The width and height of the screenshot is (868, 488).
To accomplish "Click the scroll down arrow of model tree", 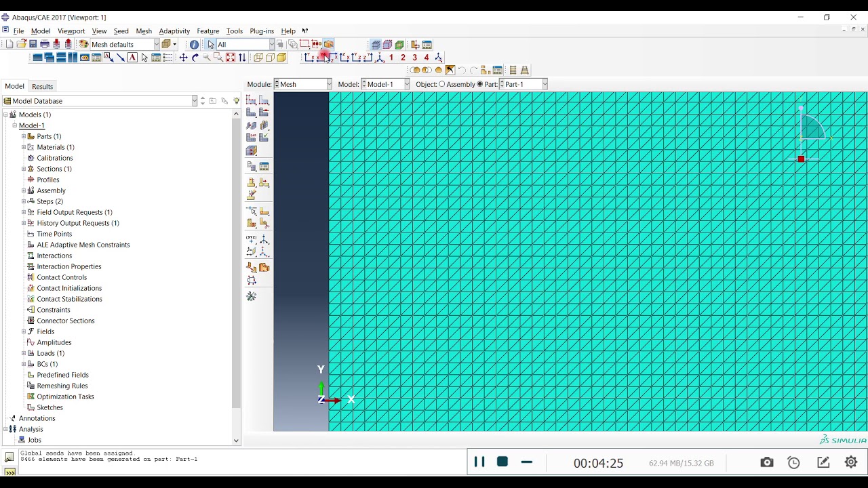I will [x=236, y=441].
